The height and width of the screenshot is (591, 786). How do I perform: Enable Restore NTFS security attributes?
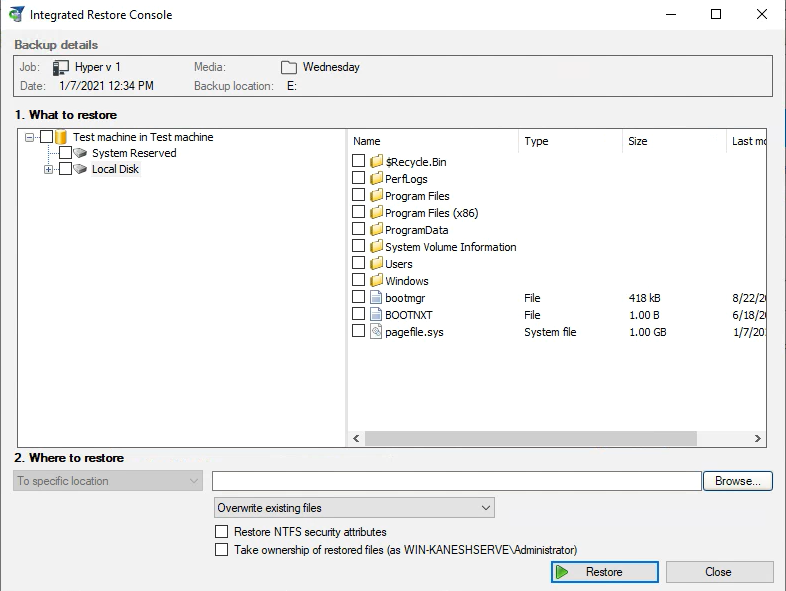(x=222, y=532)
